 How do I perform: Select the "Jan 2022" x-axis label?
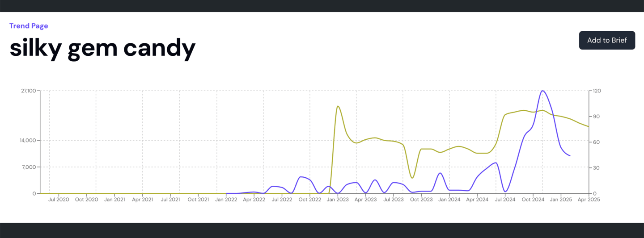pyautogui.click(x=226, y=200)
